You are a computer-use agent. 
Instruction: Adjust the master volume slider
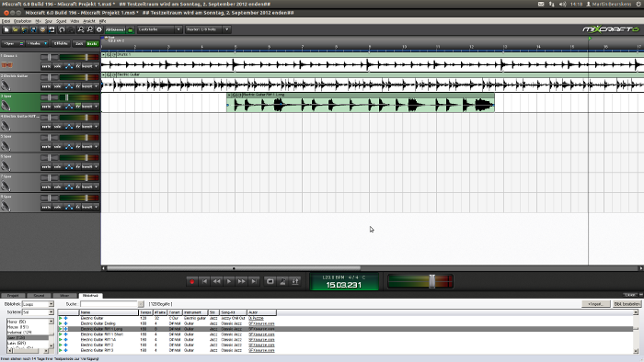431,281
